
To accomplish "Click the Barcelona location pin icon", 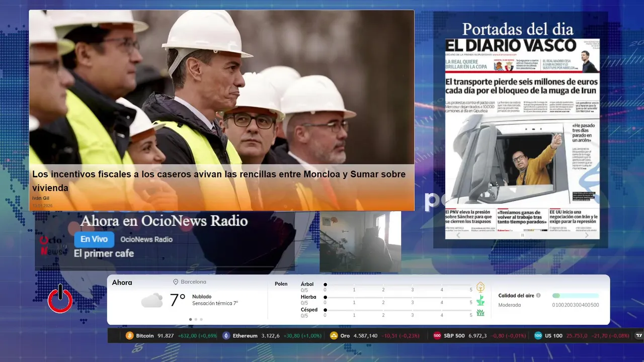I will 176,282.
